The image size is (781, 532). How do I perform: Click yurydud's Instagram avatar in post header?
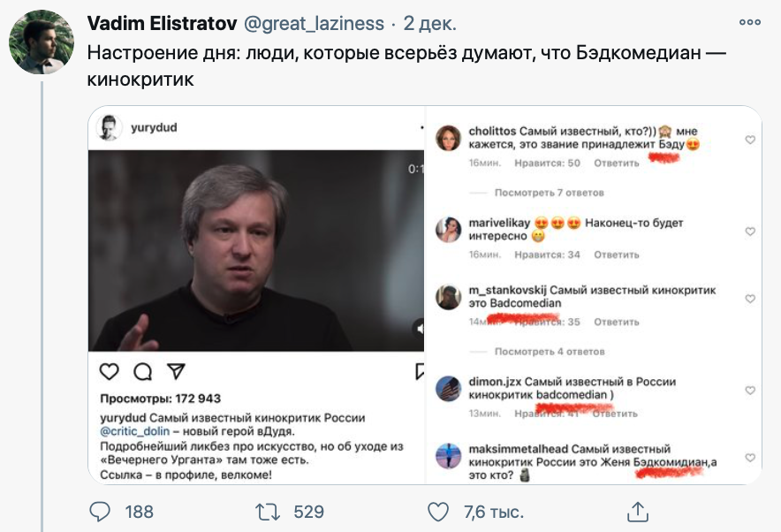pos(110,127)
